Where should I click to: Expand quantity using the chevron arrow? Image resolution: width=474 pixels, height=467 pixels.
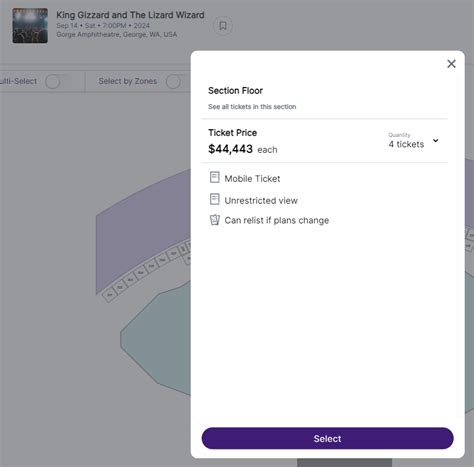[x=436, y=141]
